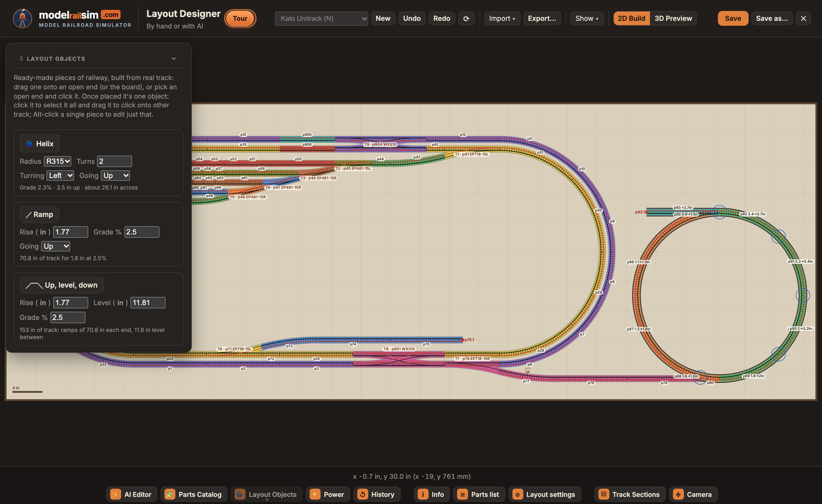The height and width of the screenshot is (504, 822).
Task: Open the Show menu
Action: tap(586, 18)
